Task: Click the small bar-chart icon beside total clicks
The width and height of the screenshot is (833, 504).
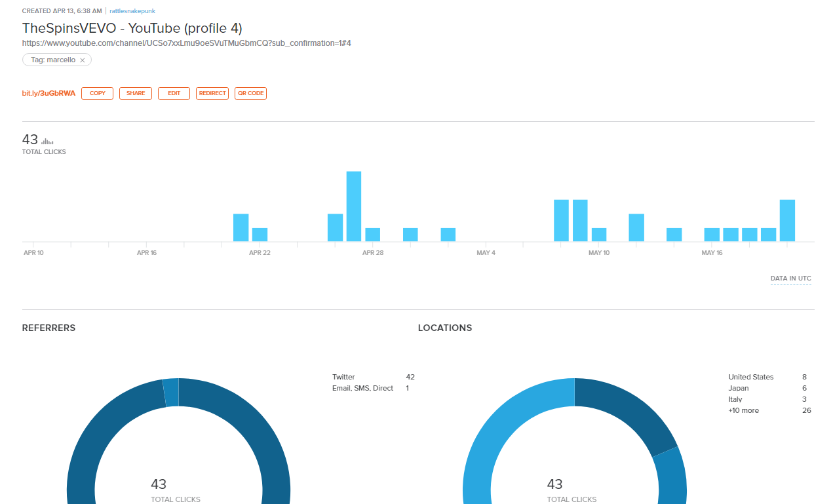Action: pyautogui.click(x=47, y=141)
